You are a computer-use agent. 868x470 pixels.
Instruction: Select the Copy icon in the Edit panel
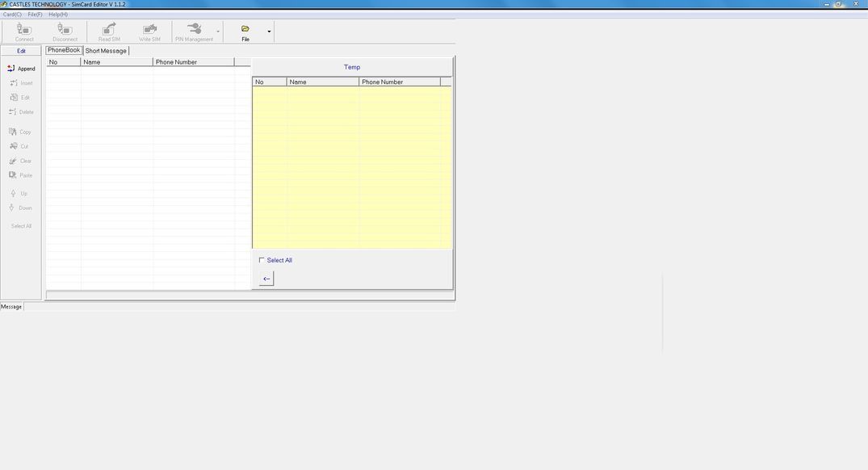[x=20, y=132]
